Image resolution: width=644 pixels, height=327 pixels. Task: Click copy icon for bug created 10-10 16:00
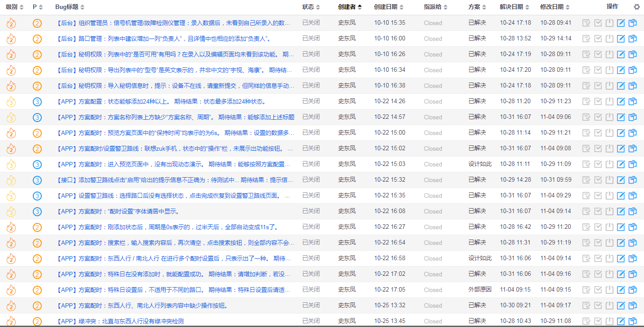coord(633,39)
